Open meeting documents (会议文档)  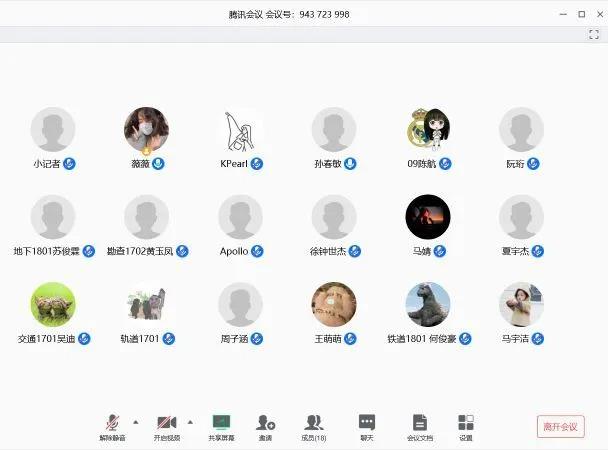click(420, 423)
